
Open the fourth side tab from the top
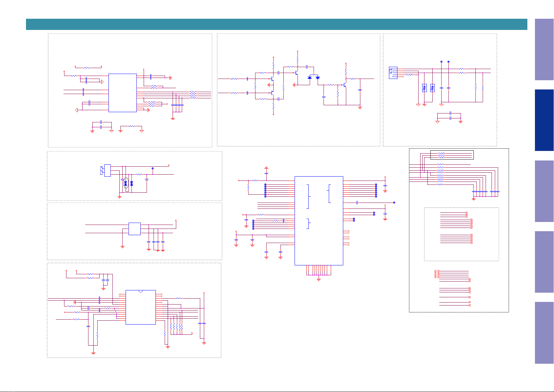[544, 262]
